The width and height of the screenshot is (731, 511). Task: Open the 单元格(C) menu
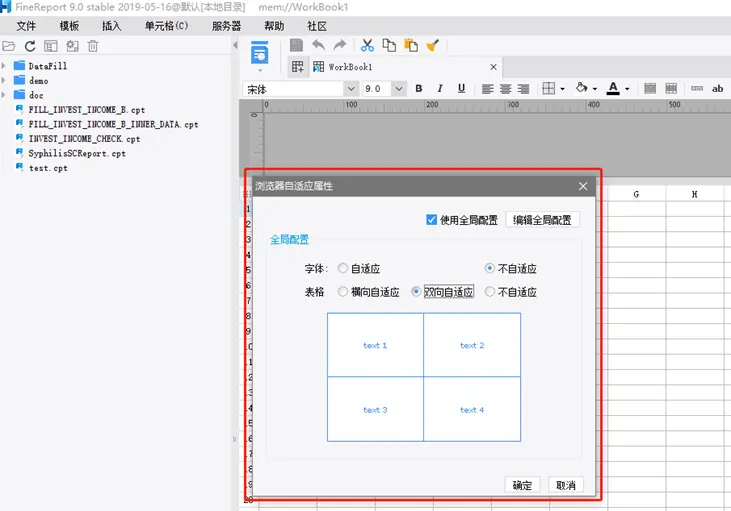tap(166, 26)
